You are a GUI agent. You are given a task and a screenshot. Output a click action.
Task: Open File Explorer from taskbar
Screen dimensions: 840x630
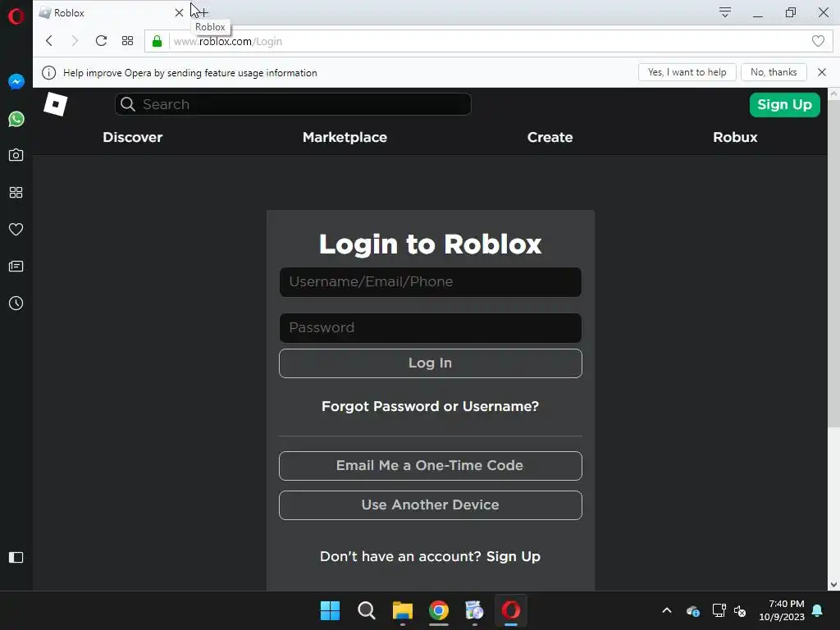402,610
